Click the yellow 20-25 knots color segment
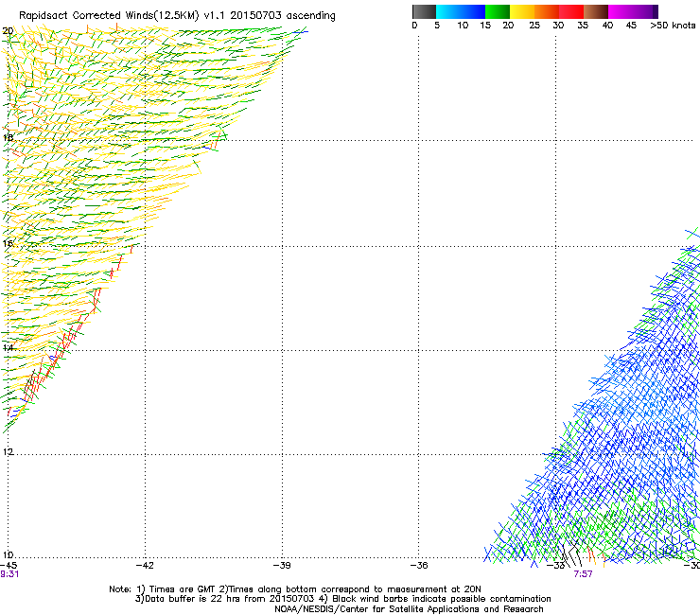 tap(522, 11)
